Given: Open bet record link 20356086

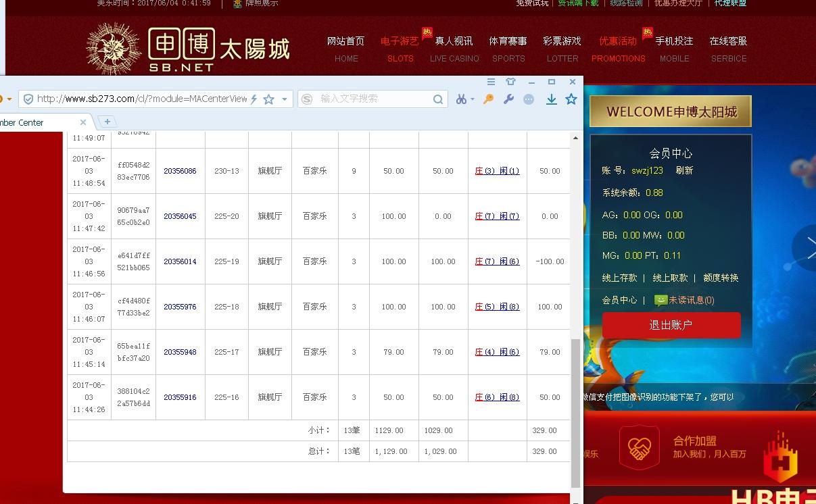Looking at the screenshot, I should 181,171.
